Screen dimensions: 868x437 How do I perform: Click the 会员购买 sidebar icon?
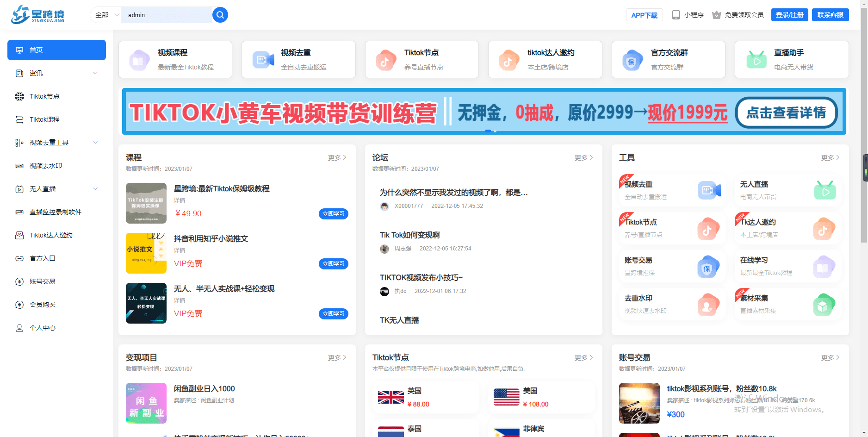(19, 305)
